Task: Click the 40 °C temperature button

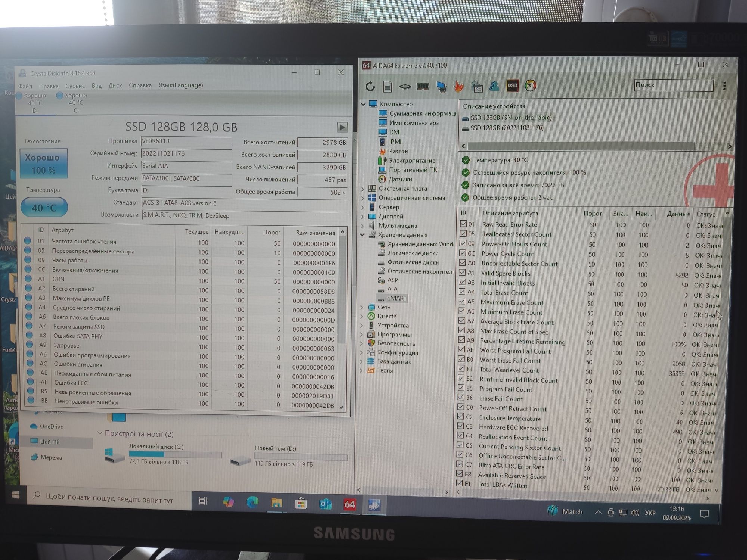Action: pyautogui.click(x=44, y=208)
